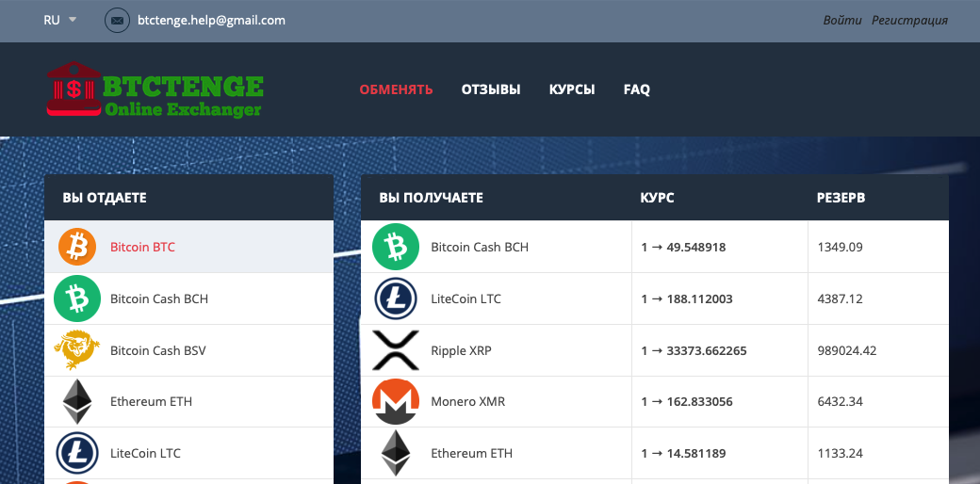The width and height of the screenshot is (980, 484).
Task: Click the Monero XMR orange icon
Action: click(x=395, y=401)
